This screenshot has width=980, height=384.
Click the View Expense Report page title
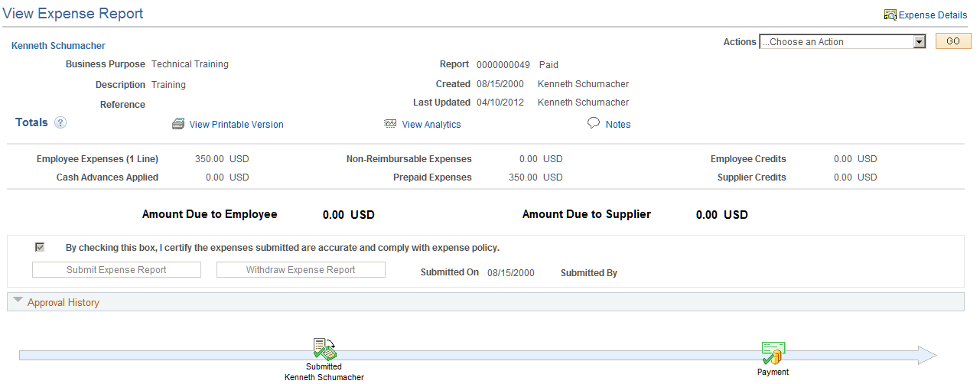pyautogui.click(x=73, y=14)
